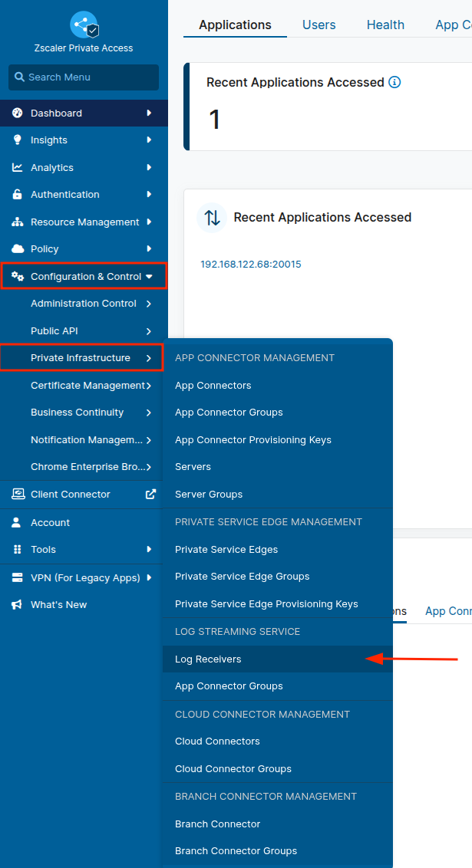Click the Policy cloud icon
The height and width of the screenshot is (868, 472).
[x=17, y=249]
